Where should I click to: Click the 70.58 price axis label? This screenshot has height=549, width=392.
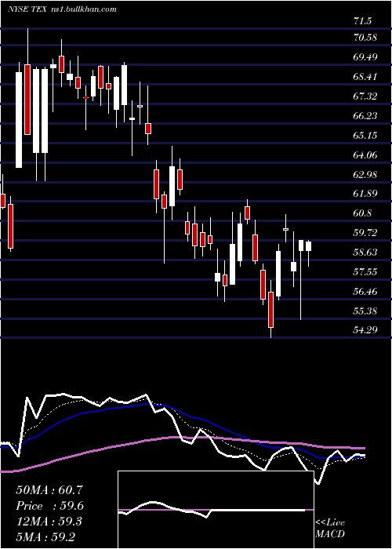coord(365,37)
